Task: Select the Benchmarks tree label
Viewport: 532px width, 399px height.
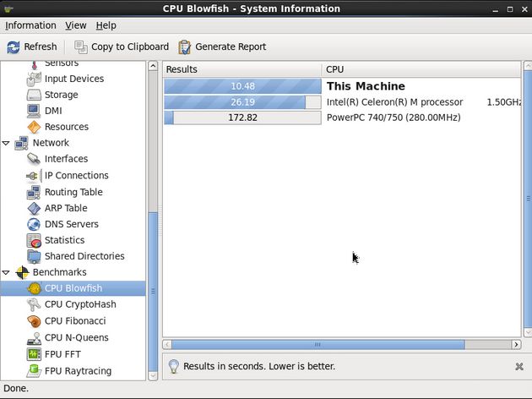Action: tap(60, 272)
